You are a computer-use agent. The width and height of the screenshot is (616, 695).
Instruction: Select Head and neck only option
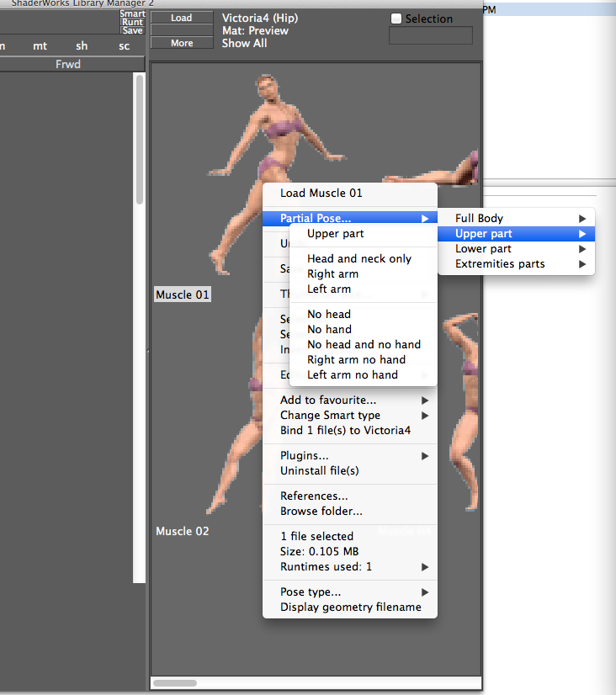pos(358,259)
